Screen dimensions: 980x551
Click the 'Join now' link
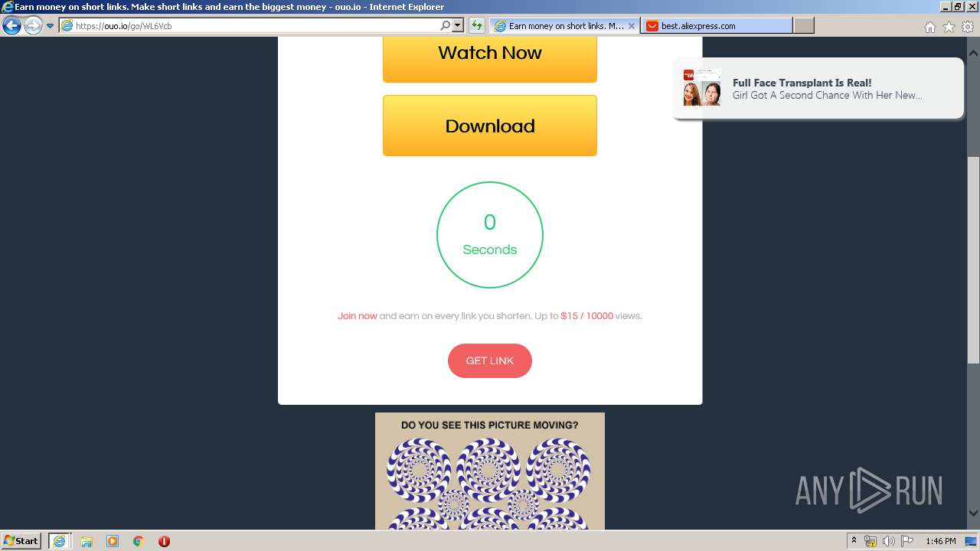click(358, 316)
